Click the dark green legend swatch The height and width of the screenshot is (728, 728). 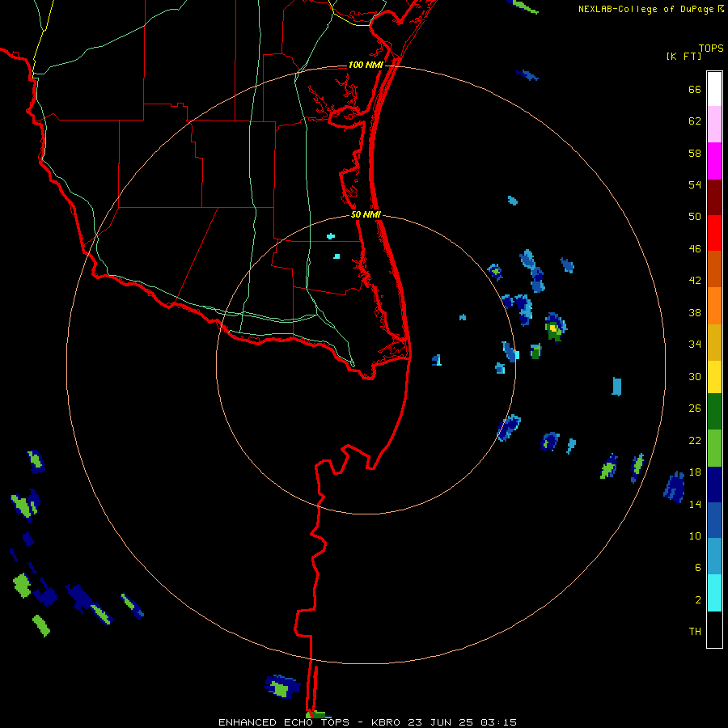714,412
